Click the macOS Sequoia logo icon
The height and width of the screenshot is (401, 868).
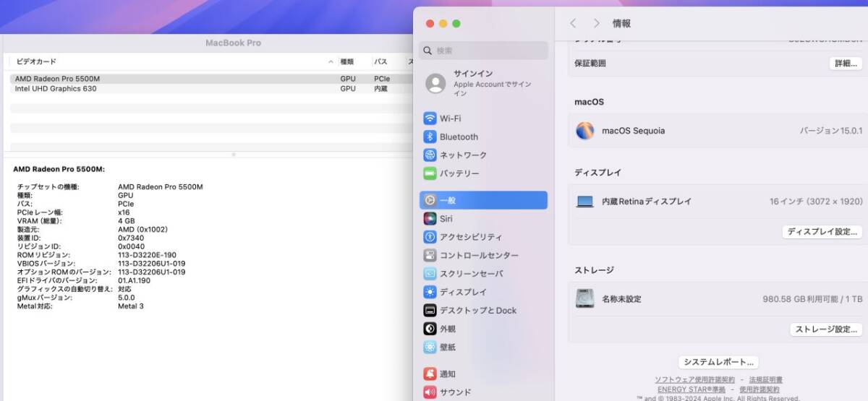584,131
